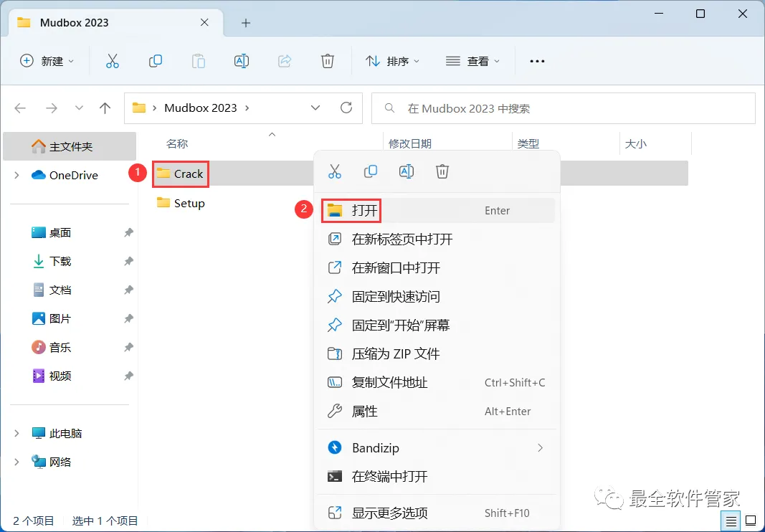Switch to large thumbnails view icon
Screen dimensions: 765x532
(751, 521)
